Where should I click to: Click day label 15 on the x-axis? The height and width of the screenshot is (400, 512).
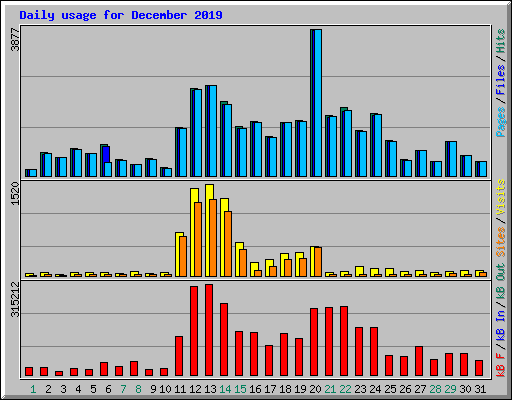pyautogui.click(x=240, y=389)
